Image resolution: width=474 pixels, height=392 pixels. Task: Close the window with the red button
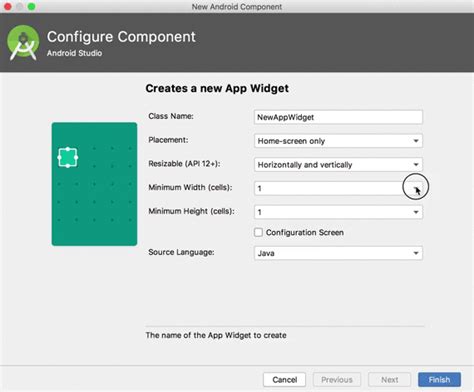click(8, 6)
